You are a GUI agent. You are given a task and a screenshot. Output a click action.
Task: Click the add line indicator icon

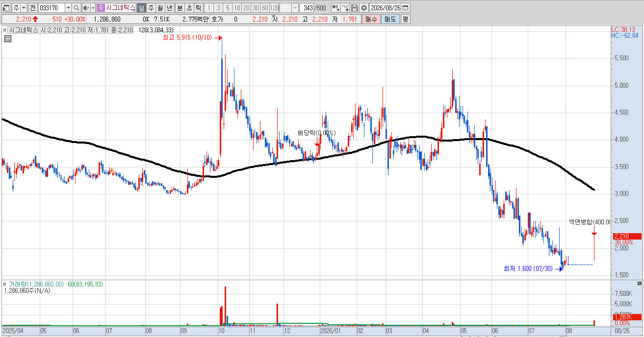click(x=345, y=8)
